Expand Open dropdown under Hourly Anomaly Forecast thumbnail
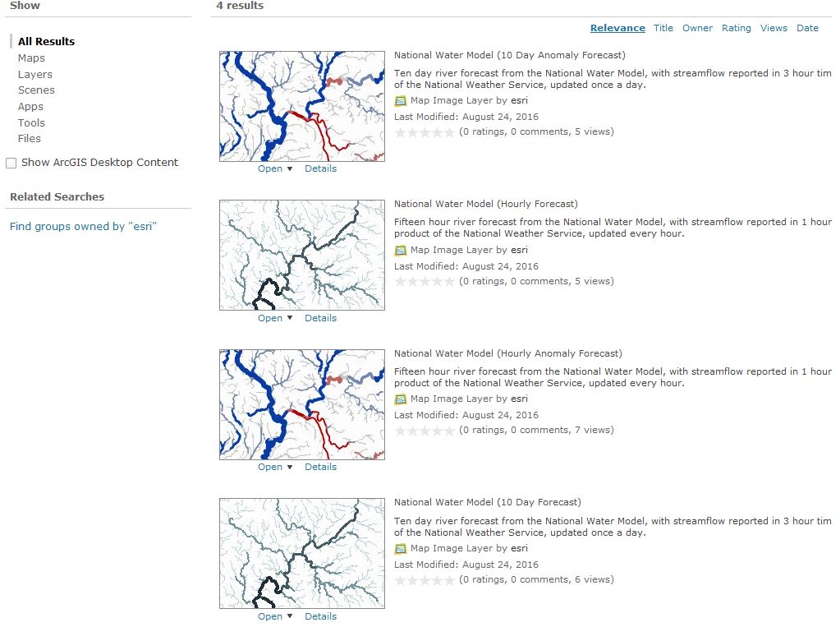 tap(288, 468)
